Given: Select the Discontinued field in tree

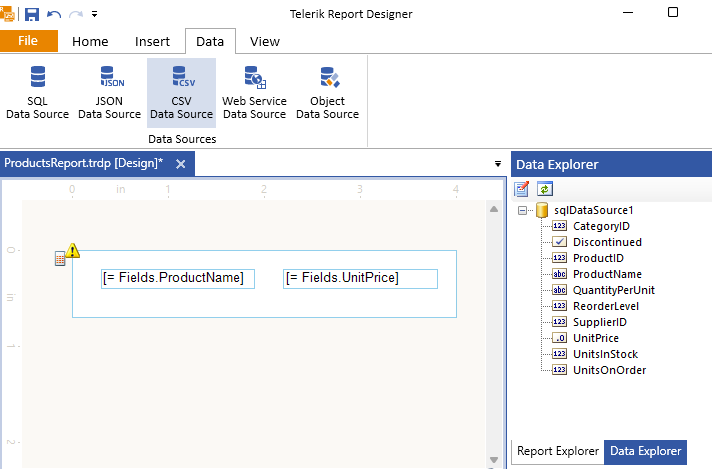Looking at the screenshot, I should tap(607, 242).
